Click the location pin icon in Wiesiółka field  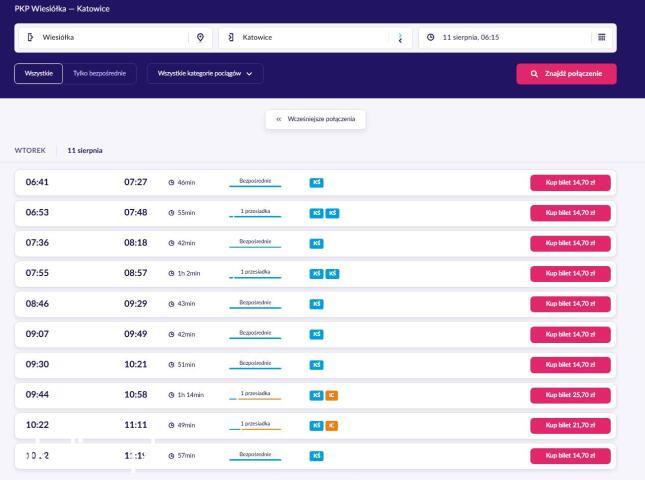pyautogui.click(x=200, y=37)
